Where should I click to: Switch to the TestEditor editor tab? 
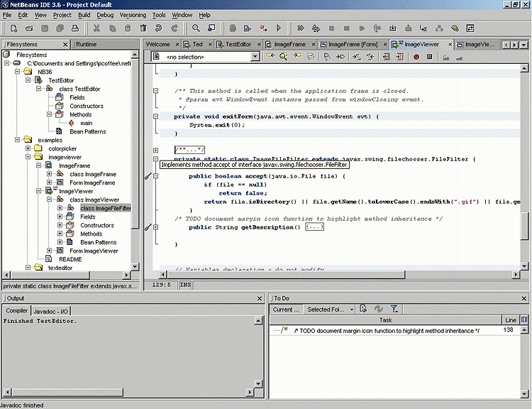click(x=238, y=44)
